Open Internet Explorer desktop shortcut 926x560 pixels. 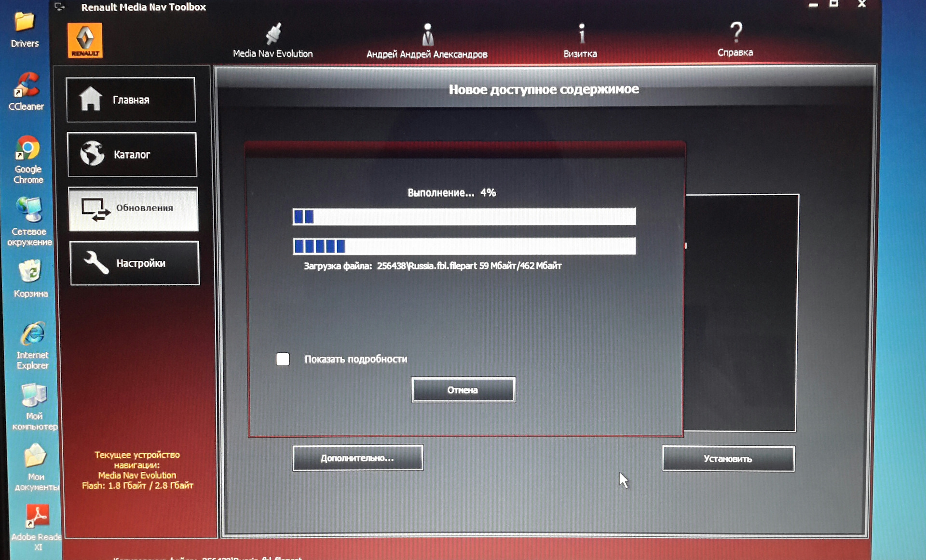pos(32,334)
